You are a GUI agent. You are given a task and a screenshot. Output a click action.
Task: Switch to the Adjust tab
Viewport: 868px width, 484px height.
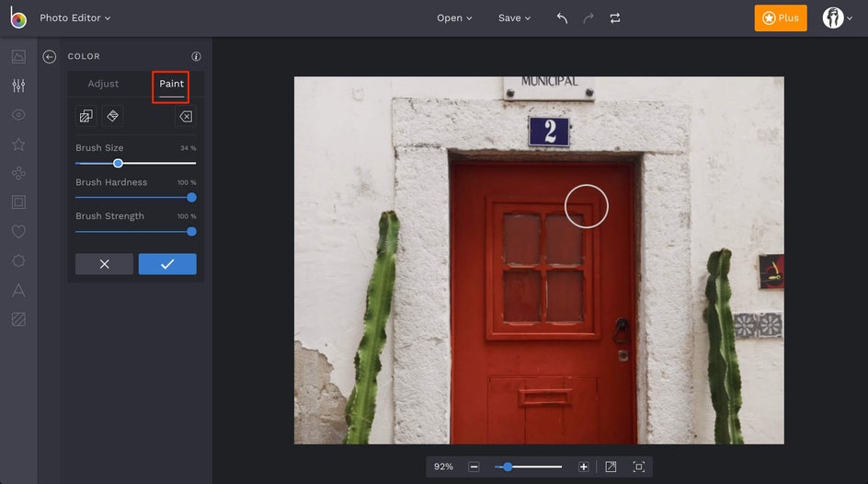(103, 84)
